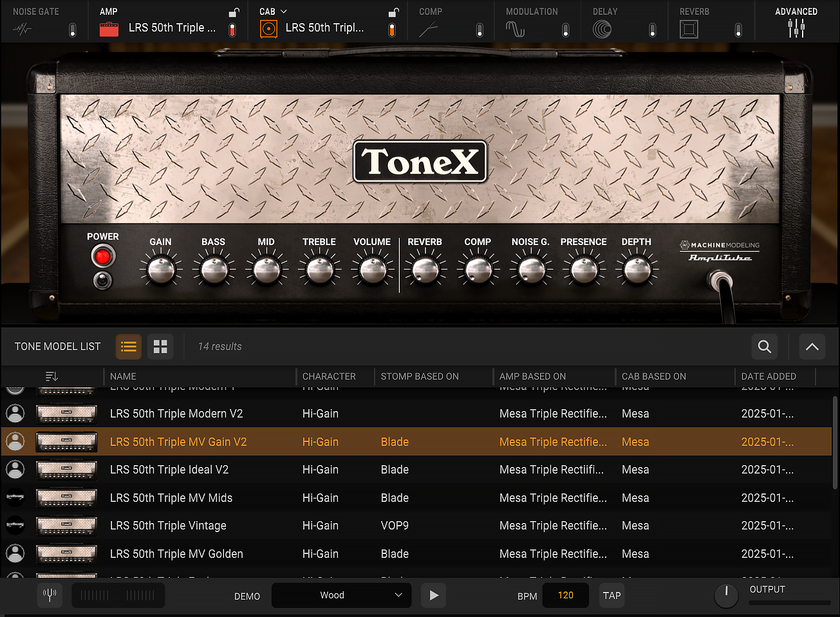The width and height of the screenshot is (840, 617).
Task: Click the GAIN knob on the amp
Action: pos(161,270)
